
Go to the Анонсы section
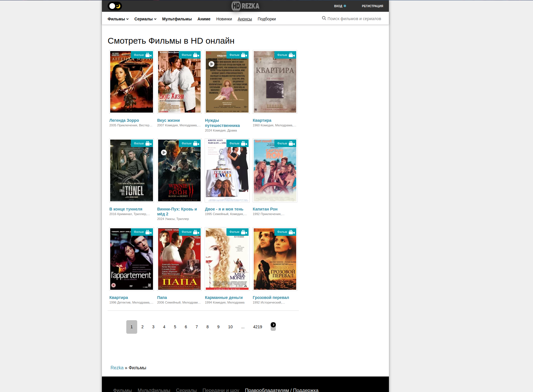click(245, 19)
